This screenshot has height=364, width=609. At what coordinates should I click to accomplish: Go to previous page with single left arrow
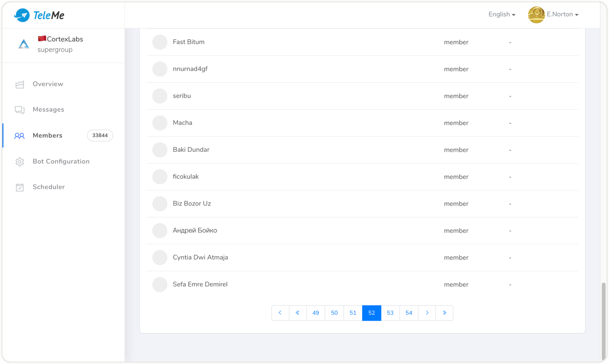[280, 313]
